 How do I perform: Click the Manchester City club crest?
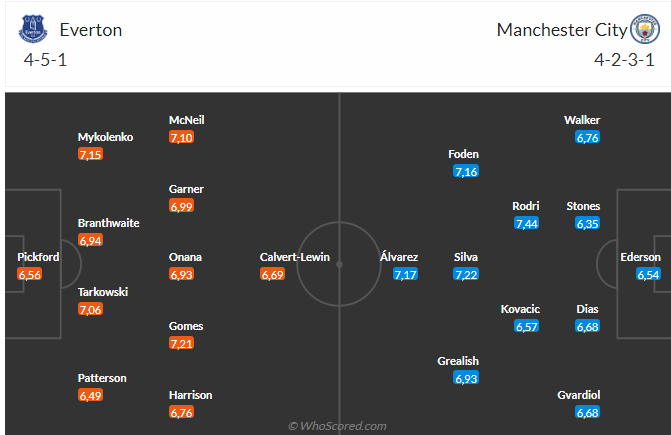point(645,29)
